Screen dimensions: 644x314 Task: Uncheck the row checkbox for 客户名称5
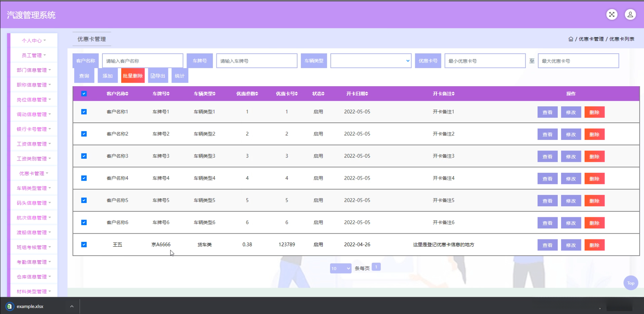tap(84, 200)
